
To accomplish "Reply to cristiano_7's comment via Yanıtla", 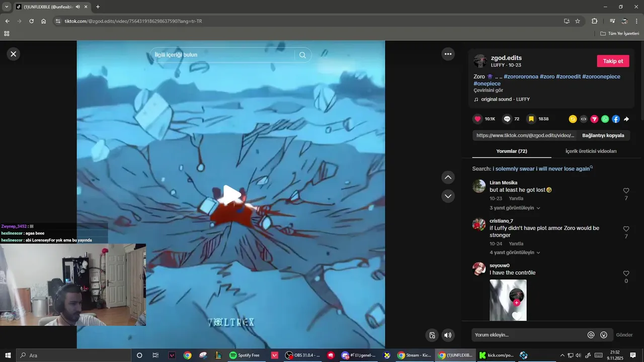I will coord(516,244).
